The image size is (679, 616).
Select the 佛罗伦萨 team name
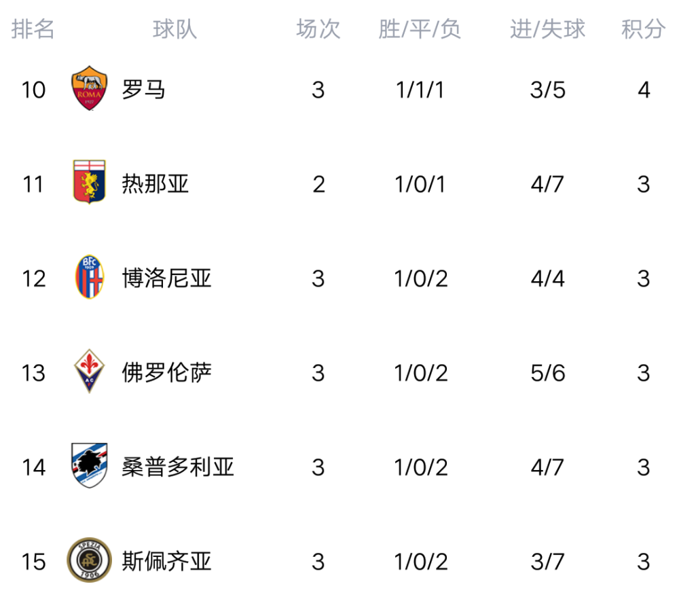(x=167, y=373)
